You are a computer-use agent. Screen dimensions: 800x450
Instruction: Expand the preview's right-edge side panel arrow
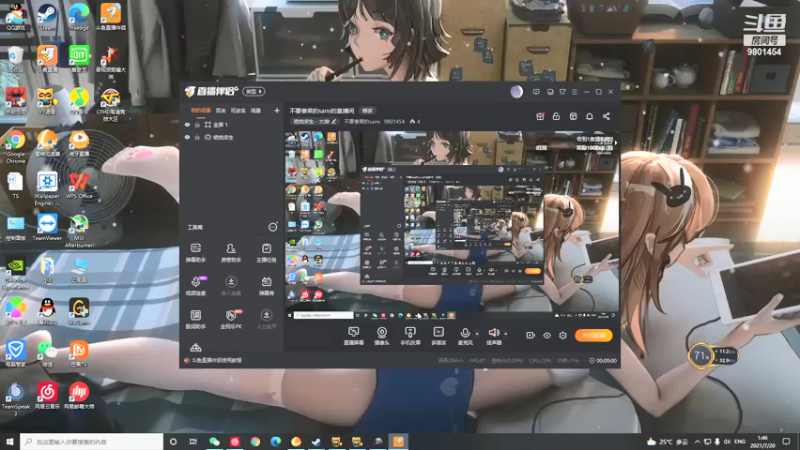pos(616,143)
